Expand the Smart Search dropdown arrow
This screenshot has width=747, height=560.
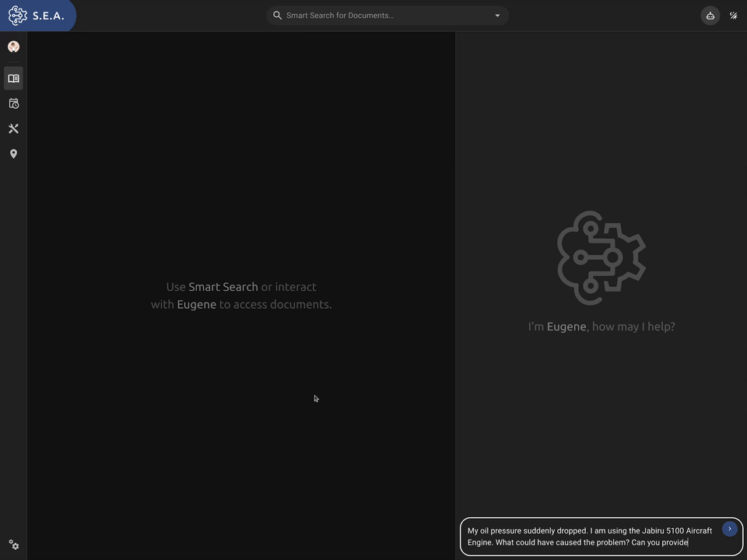(x=497, y=16)
